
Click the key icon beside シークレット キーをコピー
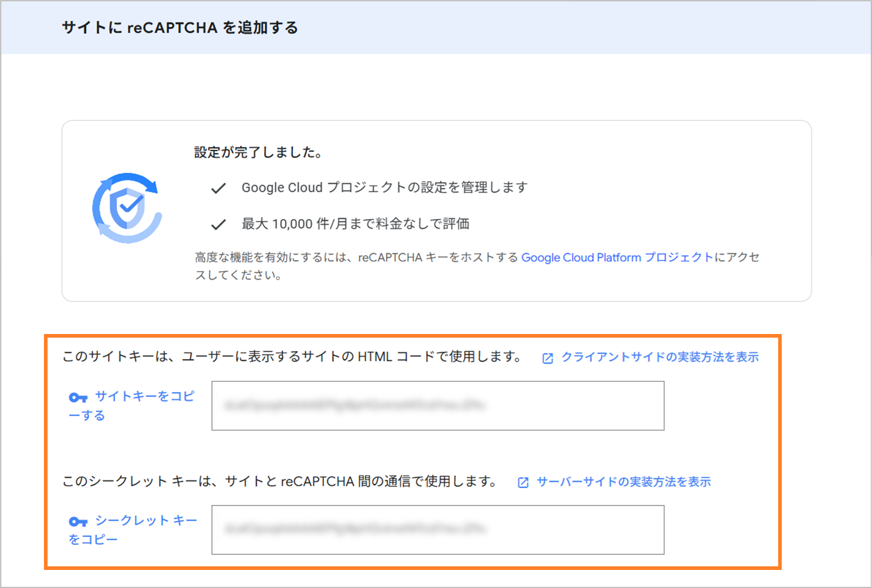click(x=78, y=522)
